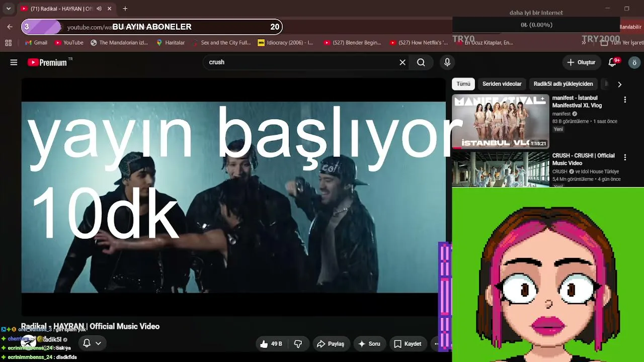This screenshot has height=362, width=644.
Task: Open the Soru ask button
Action: (x=369, y=344)
